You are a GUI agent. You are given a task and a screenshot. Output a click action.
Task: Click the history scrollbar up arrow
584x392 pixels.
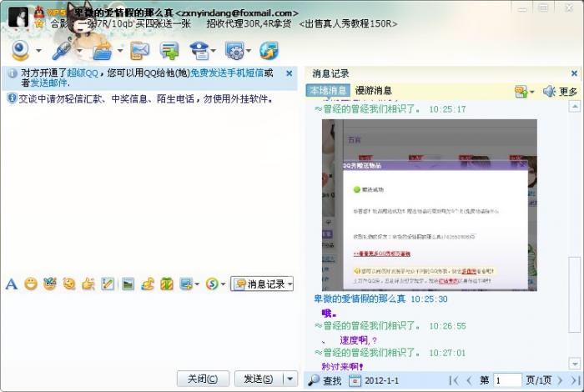coord(575,107)
